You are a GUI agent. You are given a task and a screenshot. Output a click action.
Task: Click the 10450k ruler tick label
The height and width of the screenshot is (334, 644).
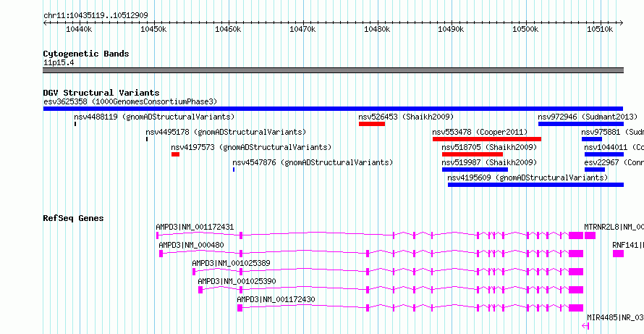(153, 29)
